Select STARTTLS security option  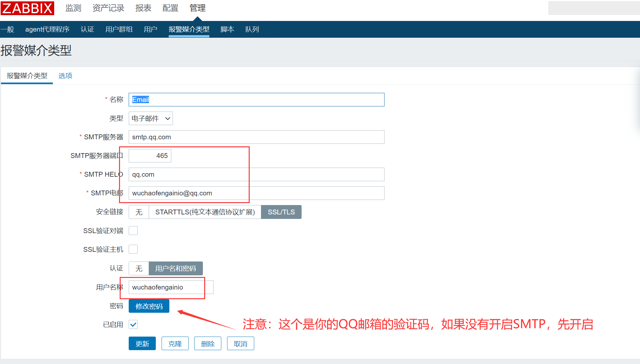pos(205,212)
